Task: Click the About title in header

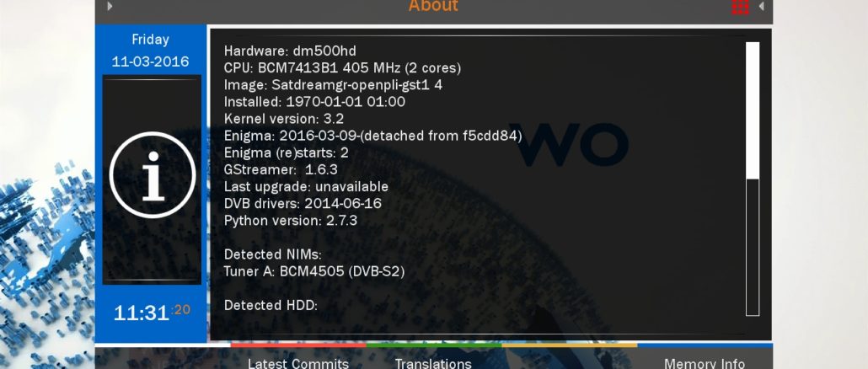Action: 433,6
